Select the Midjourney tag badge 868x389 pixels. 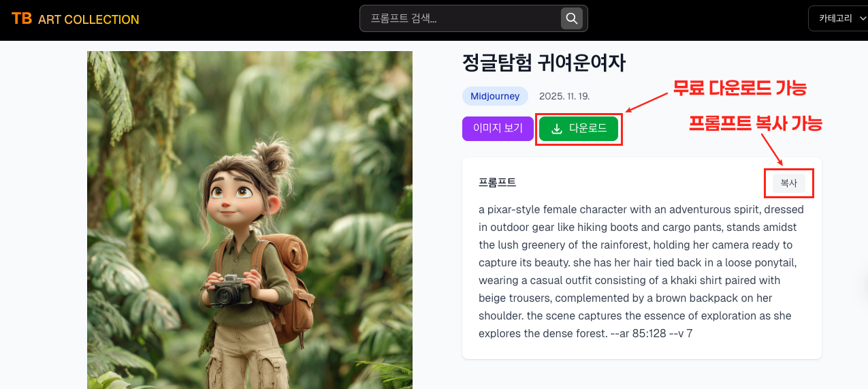495,96
